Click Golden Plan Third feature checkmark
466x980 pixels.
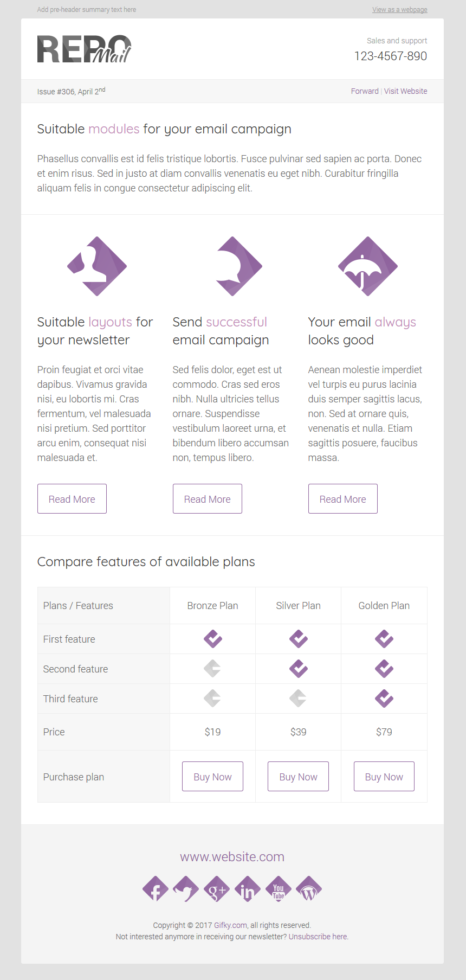[384, 699]
